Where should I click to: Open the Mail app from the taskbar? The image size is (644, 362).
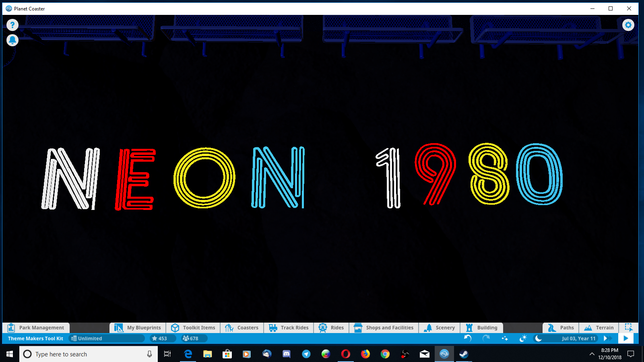tap(424, 354)
